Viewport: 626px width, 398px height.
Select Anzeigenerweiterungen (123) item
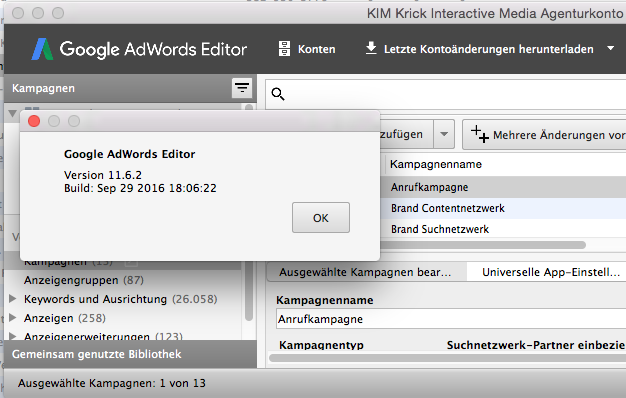point(103,336)
